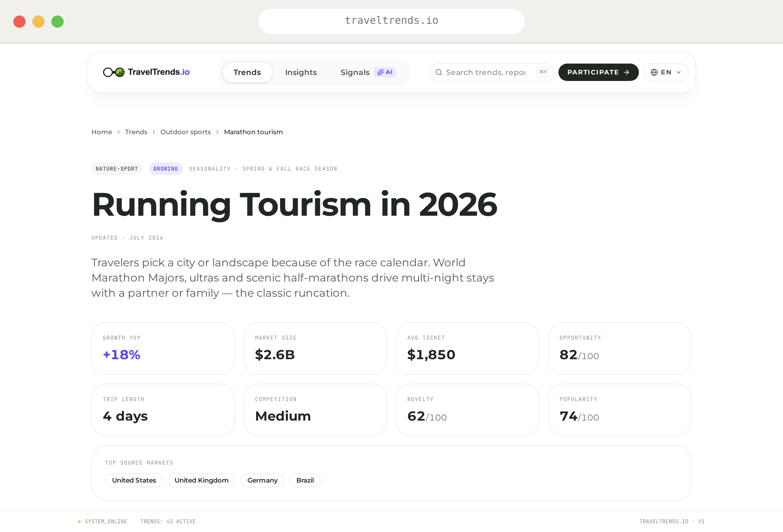Screen dimensions: 783x532
Task: Select the Brazil market chip
Action: click(305, 480)
